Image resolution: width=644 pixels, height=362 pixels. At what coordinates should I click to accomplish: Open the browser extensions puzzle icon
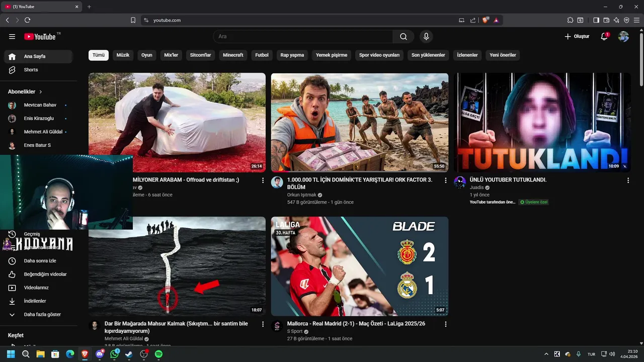click(570, 20)
